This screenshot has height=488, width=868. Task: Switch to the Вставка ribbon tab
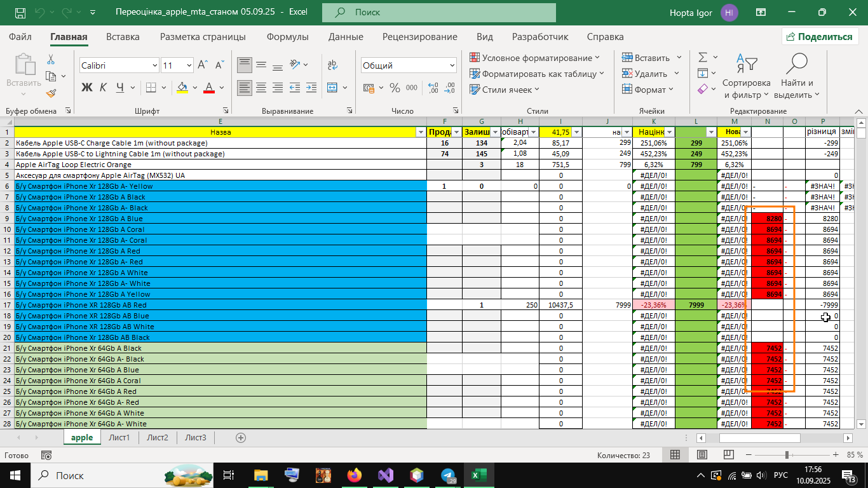click(x=123, y=37)
